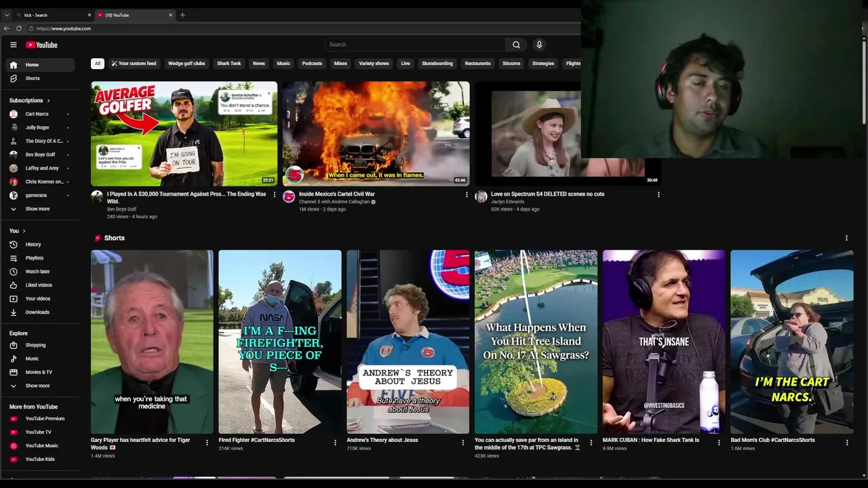Select the Wedge golf clubs chip
This screenshot has width=868, height=488.
(x=186, y=64)
